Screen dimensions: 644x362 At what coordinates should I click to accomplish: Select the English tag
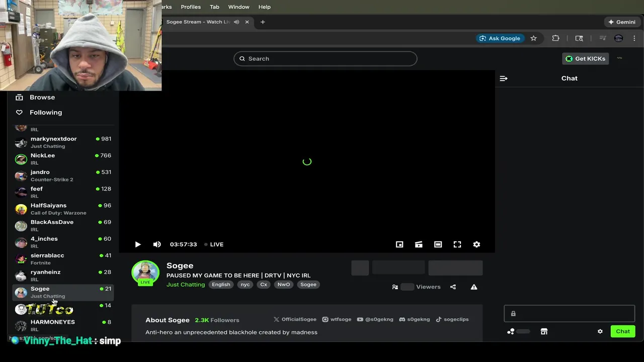pos(221,285)
